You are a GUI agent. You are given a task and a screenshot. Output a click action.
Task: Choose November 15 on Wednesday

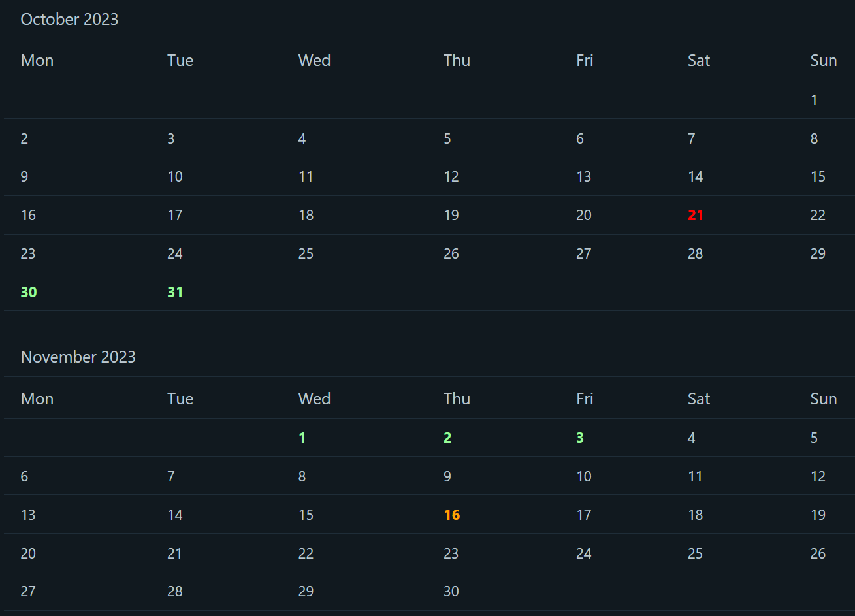(x=306, y=515)
